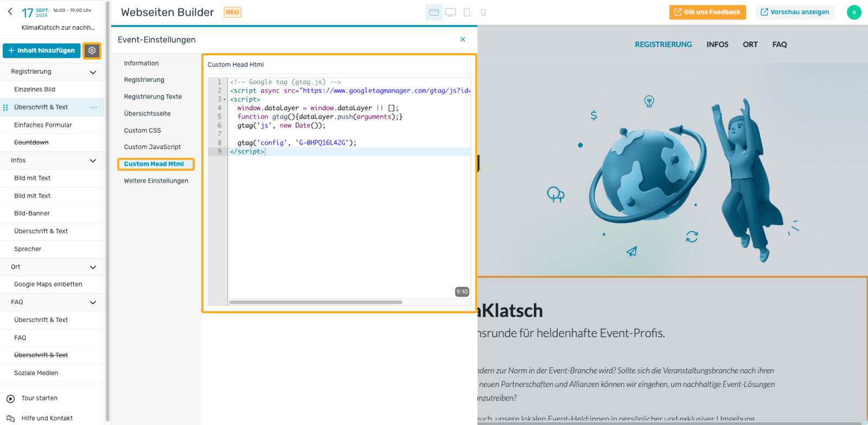This screenshot has width=868, height=425.
Task: Go back with the left chevron arrow
Action: click(10, 11)
